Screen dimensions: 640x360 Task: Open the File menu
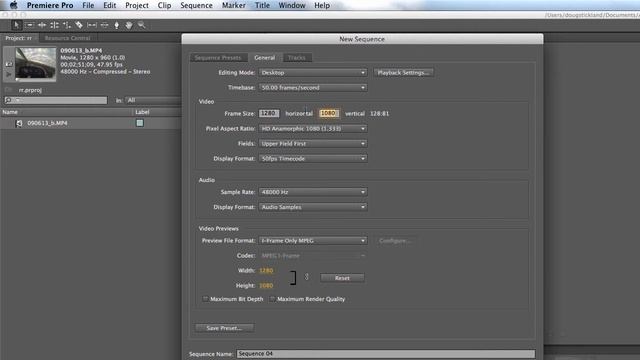pyautogui.click(x=88, y=5)
